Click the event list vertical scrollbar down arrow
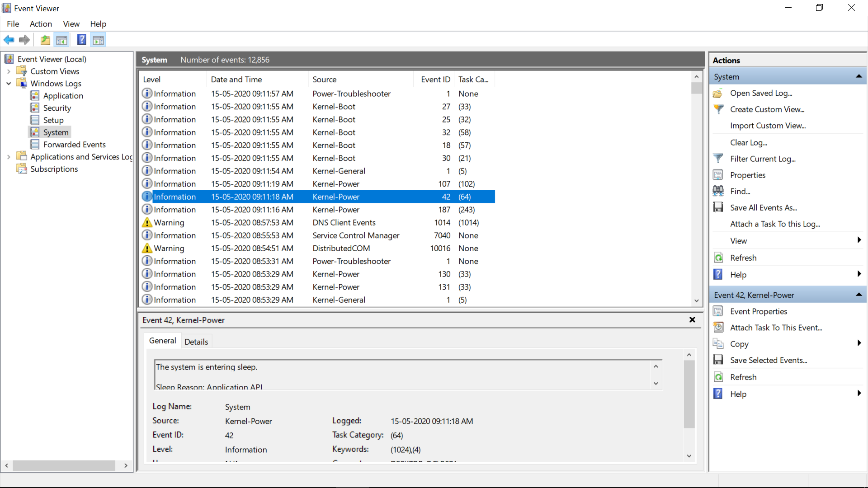The width and height of the screenshot is (868, 488). click(x=696, y=300)
